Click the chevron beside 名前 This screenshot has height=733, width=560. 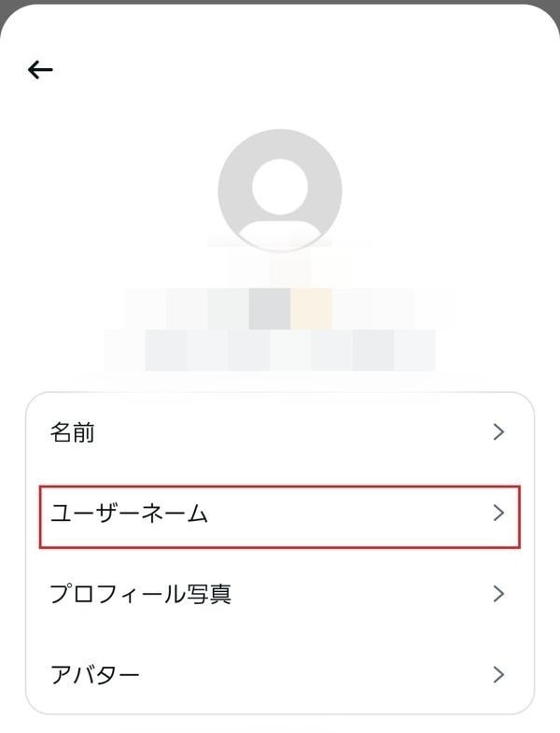coord(498,432)
